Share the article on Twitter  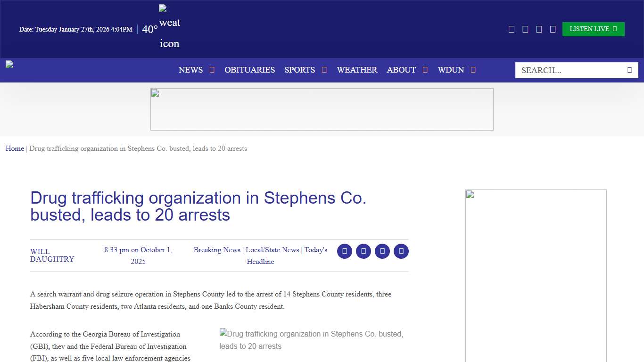coord(363,251)
